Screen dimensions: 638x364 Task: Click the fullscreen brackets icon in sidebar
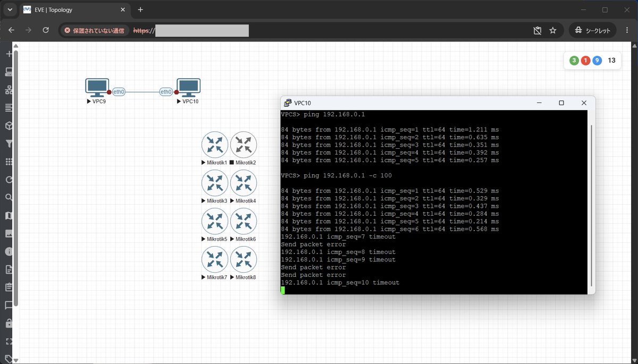point(9,341)
